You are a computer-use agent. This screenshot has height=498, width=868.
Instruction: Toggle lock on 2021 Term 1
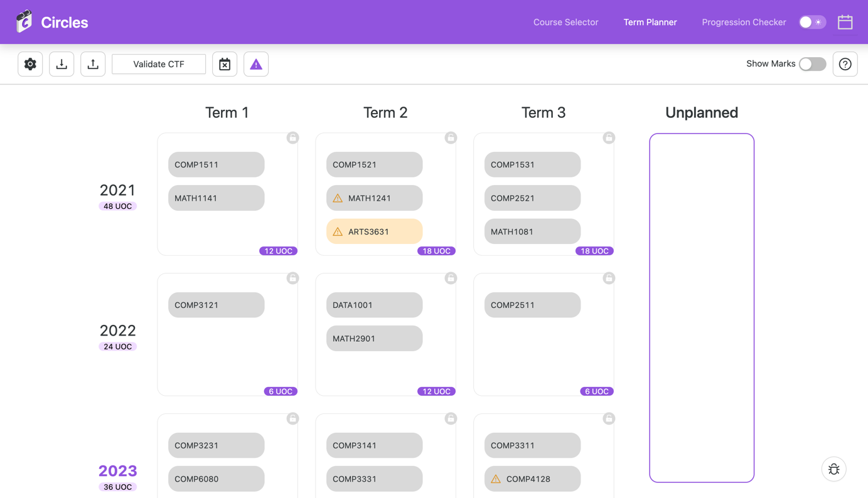click(x=292, y=138)
